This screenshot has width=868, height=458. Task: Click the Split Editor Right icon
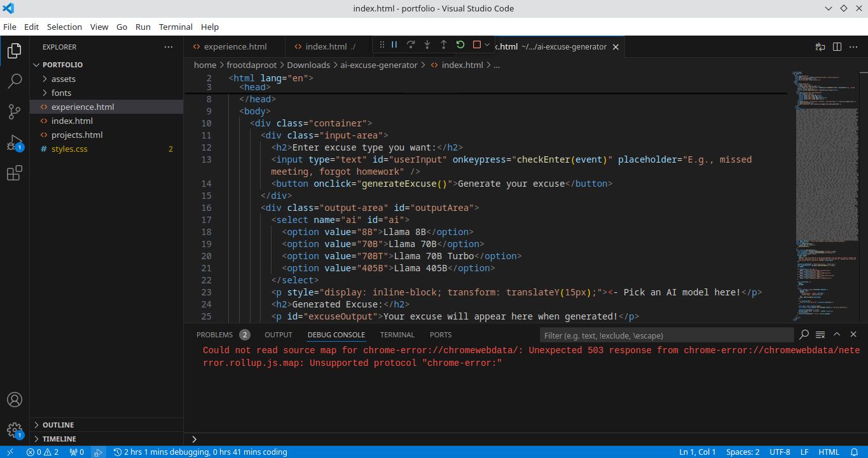(x=837, y=46)
